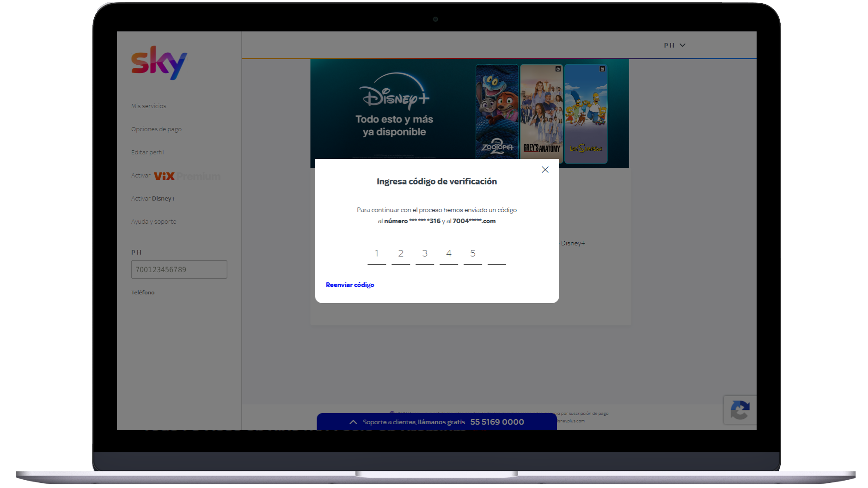Select the first code digit box
This screenshot has width=868, height=488.
click(x=377, y=255)
